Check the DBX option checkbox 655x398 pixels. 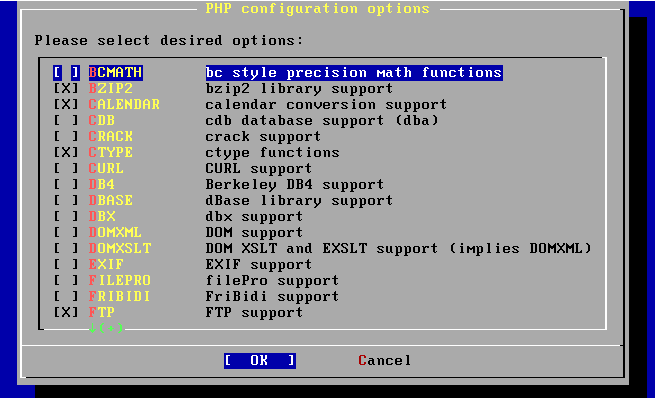(66, 216)
